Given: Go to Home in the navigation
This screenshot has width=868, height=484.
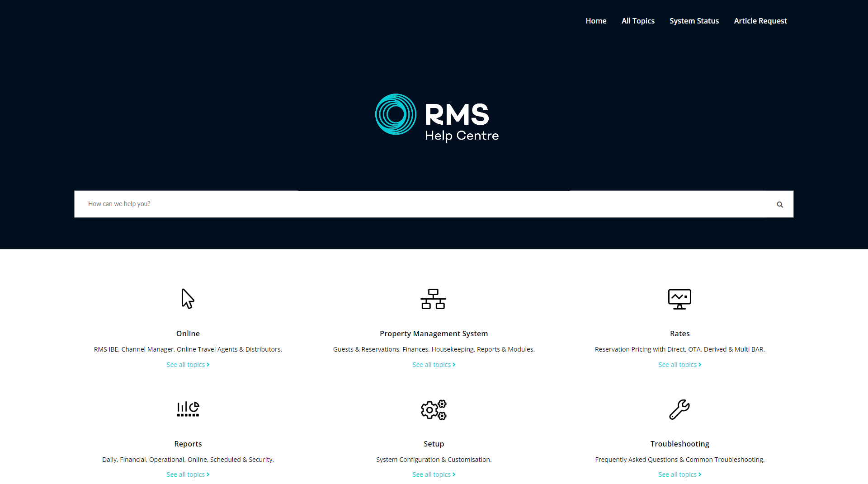Looking at the screenshot, I should click(x=596, y=21).
